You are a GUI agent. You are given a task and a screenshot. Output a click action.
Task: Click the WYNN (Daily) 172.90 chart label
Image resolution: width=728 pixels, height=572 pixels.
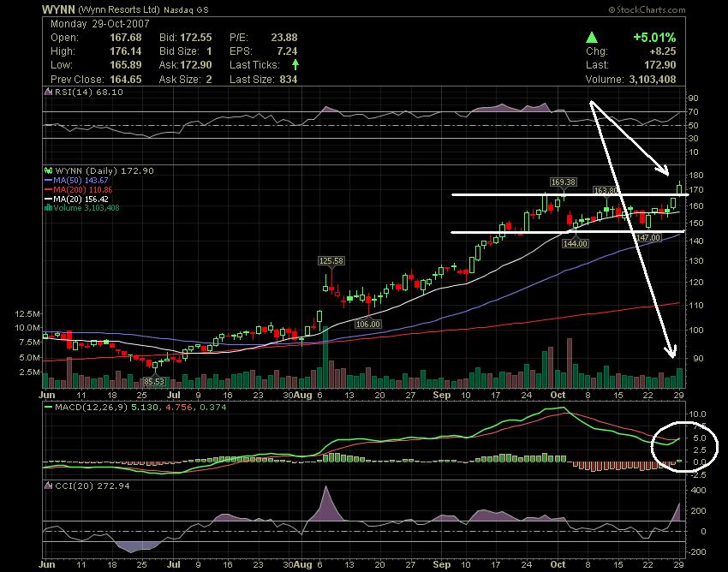click(104, 171)
